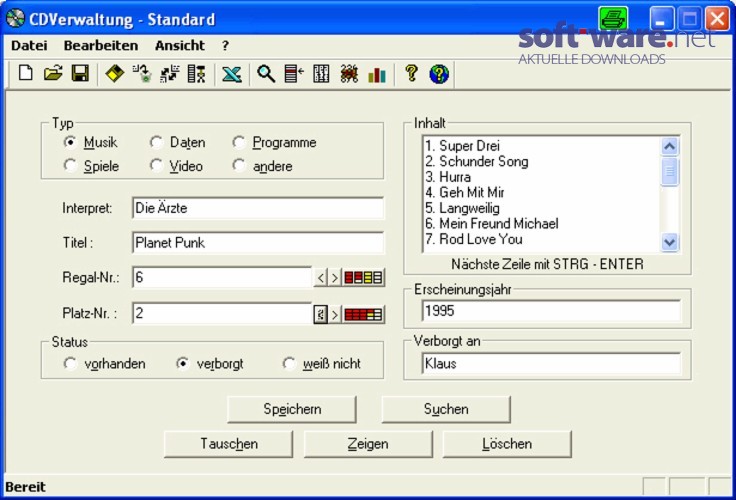
Task: Click the Interpret field with Die Ärzte
Action: 258,208
